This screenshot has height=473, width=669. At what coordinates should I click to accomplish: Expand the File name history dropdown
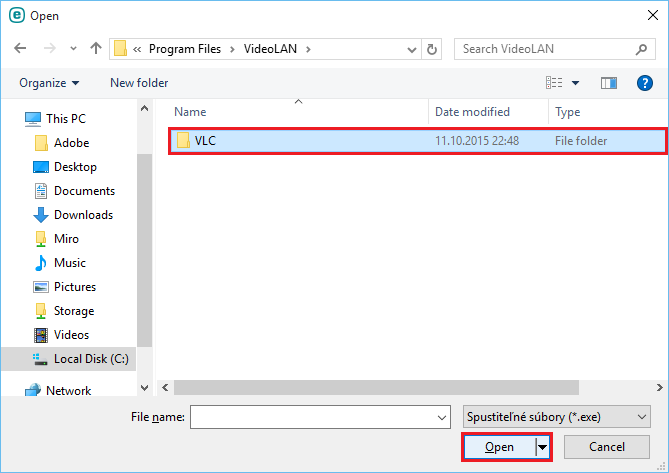442,416
